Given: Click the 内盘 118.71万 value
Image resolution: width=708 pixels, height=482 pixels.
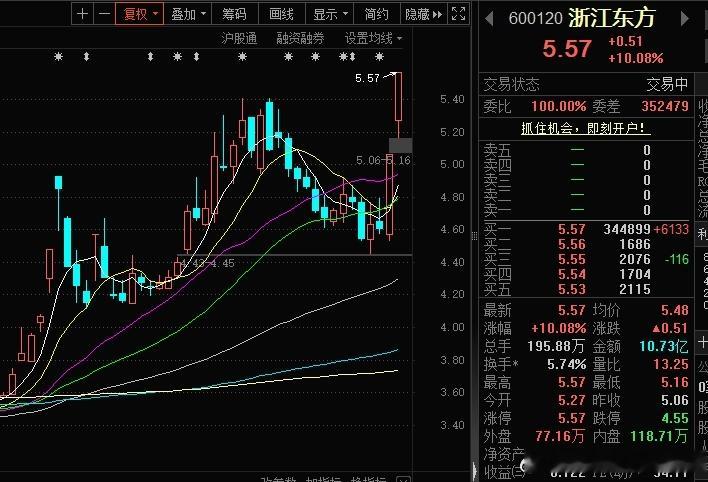Looking at the screenshot, I should point(659,437).
